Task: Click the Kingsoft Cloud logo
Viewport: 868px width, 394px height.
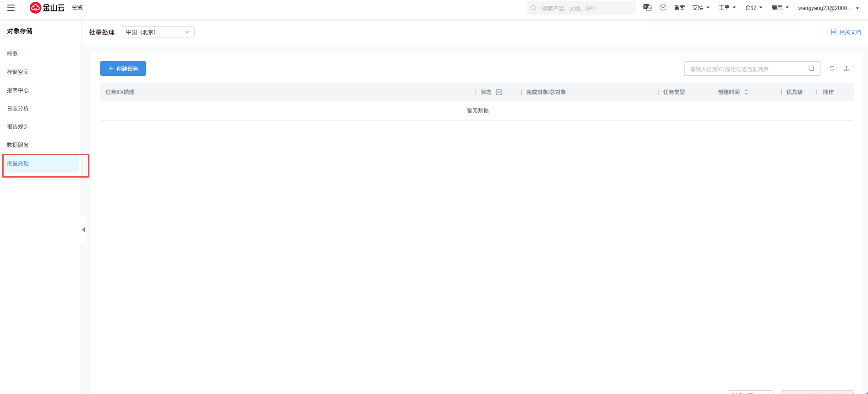Action: coord(47,8)
